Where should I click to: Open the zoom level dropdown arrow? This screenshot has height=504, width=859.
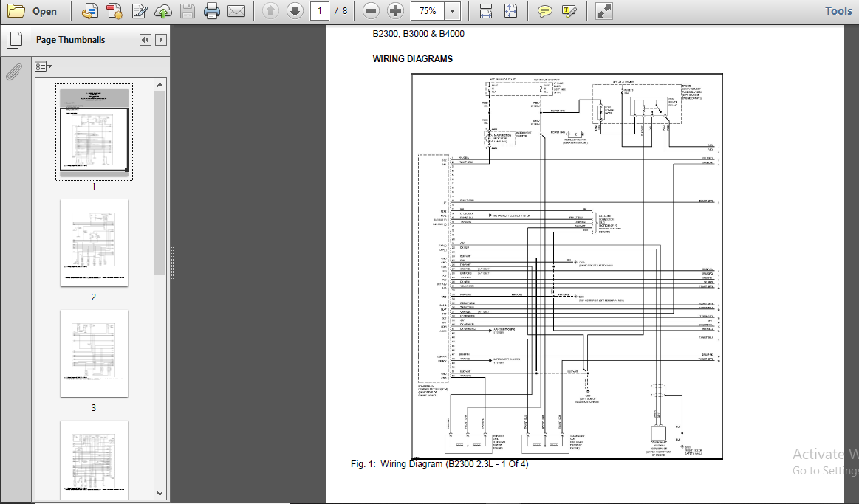point(453,11)
